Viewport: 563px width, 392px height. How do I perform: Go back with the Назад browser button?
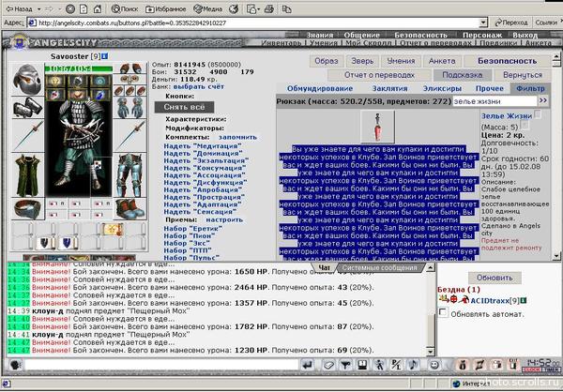tap(20, 9)
